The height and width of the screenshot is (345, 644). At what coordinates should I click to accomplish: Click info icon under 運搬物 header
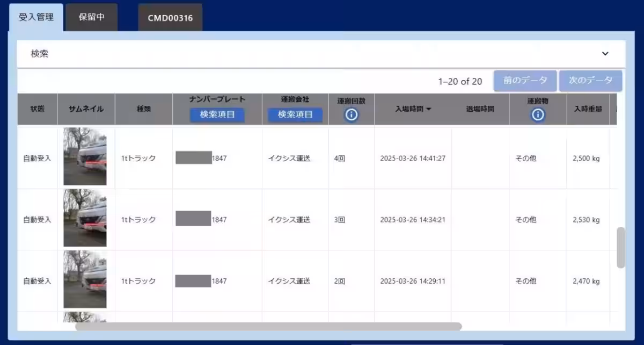pos(538,114)
